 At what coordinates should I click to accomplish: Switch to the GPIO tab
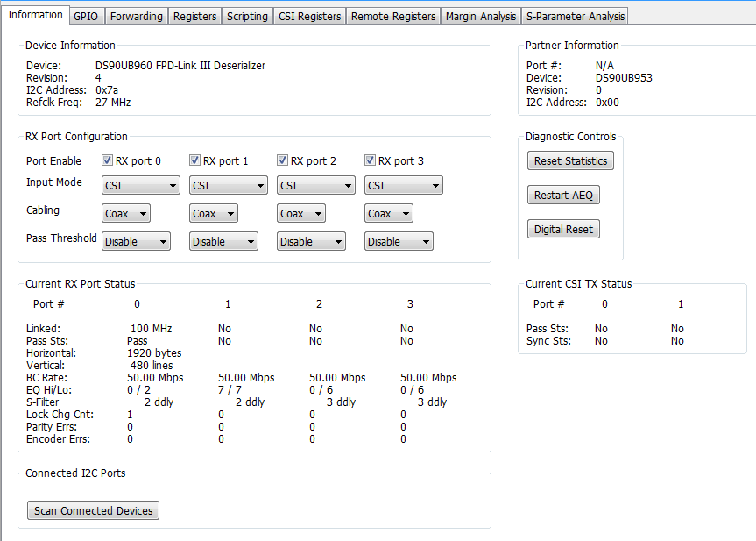click(86, 16)
